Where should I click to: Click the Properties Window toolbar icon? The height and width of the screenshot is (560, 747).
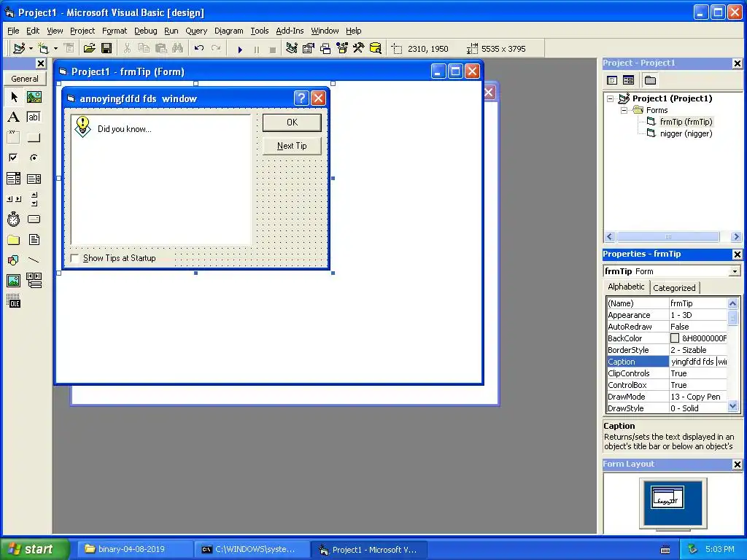coord(309,49)
